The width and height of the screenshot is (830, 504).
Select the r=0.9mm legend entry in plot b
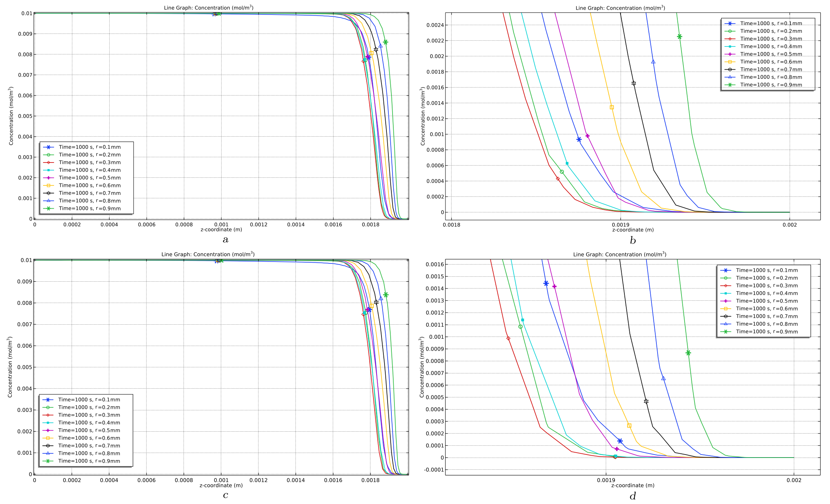771,85
